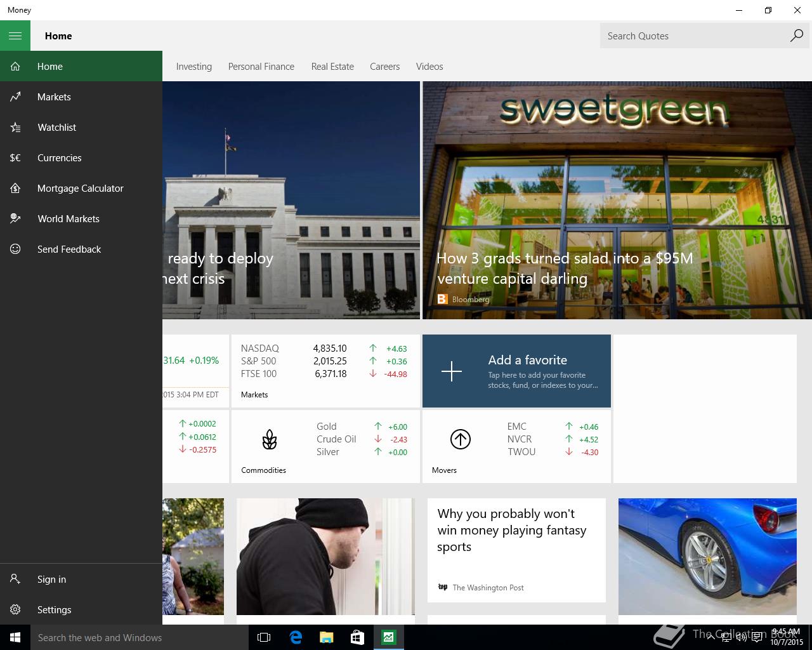This screenshot has width=812, height=650.
Task: Click the Settings gear icon
Action: [15, 609]
